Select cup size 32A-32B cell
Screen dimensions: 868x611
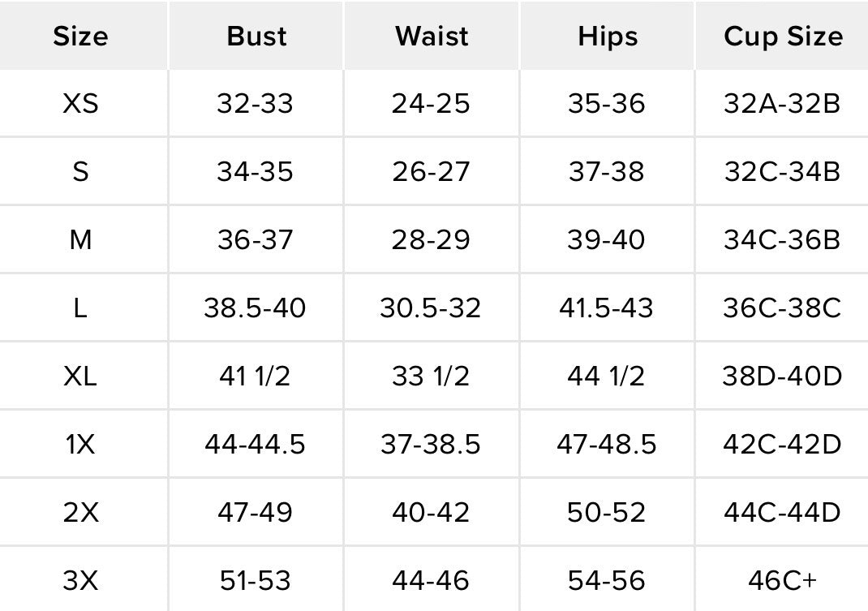(x=782, y=104)
